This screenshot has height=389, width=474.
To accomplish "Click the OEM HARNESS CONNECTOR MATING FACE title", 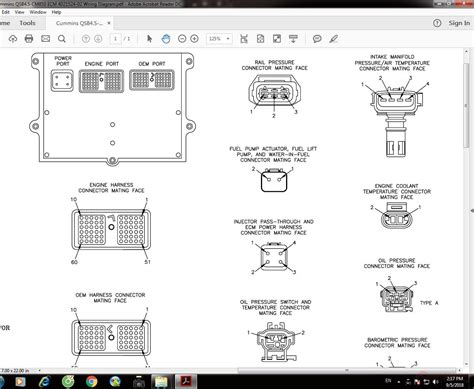I will 110,298.
